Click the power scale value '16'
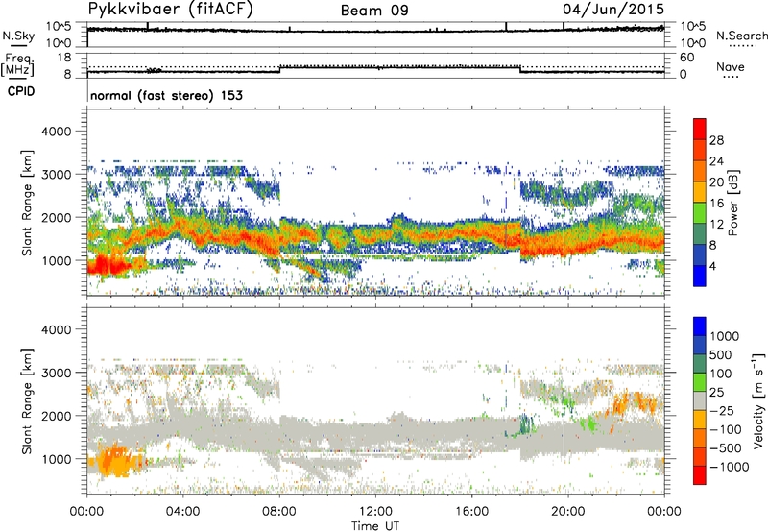768x532 pixels. [x=716, y=204]
